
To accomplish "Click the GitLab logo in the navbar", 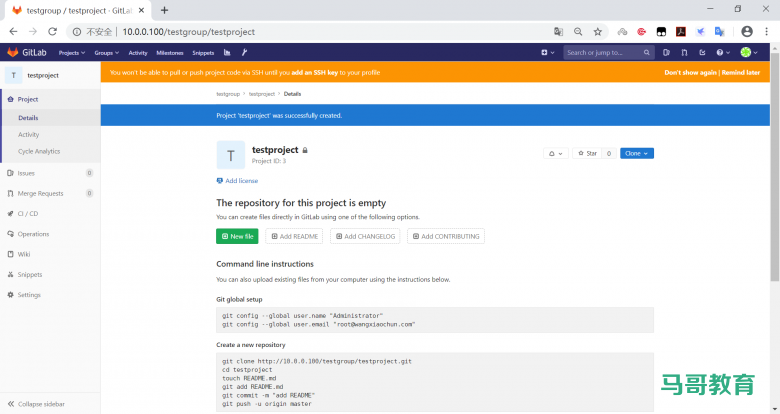I will click(27, 52).
